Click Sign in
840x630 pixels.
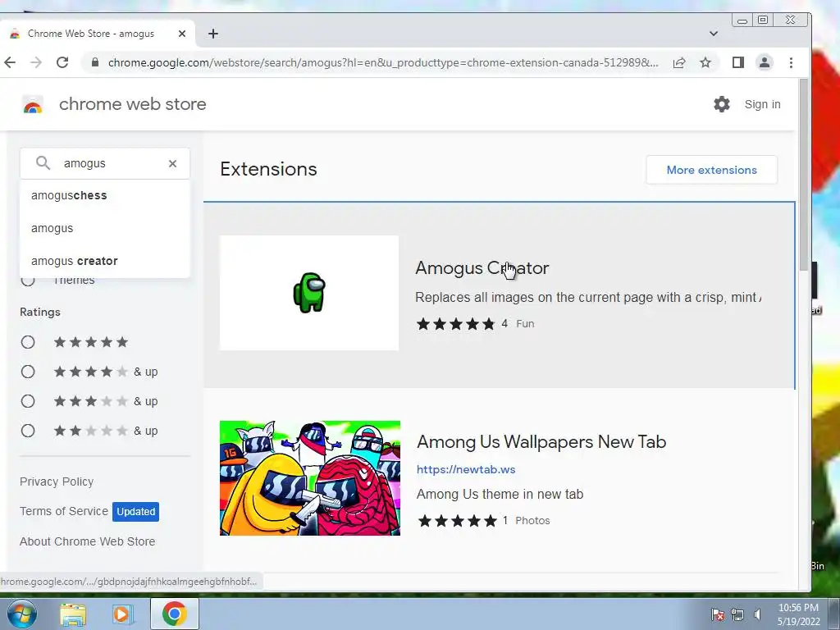tap(762, 104)
